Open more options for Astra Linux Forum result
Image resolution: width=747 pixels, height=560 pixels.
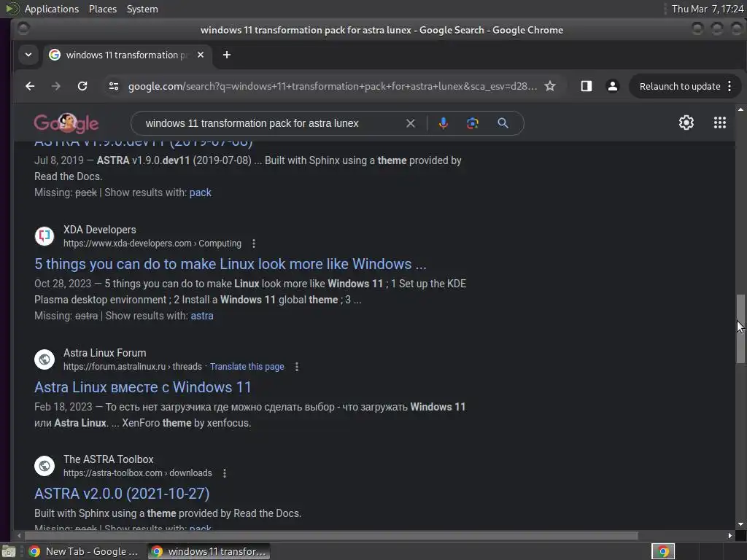coord(297,367)
